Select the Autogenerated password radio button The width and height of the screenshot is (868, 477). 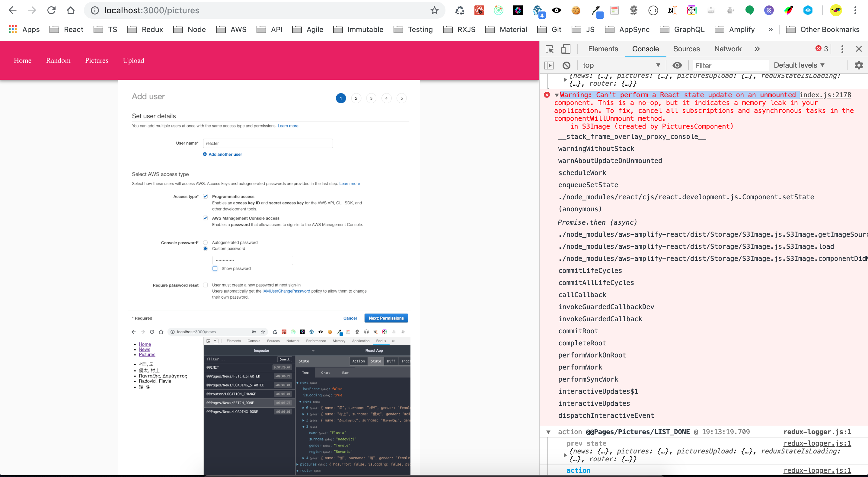[205, 242]
